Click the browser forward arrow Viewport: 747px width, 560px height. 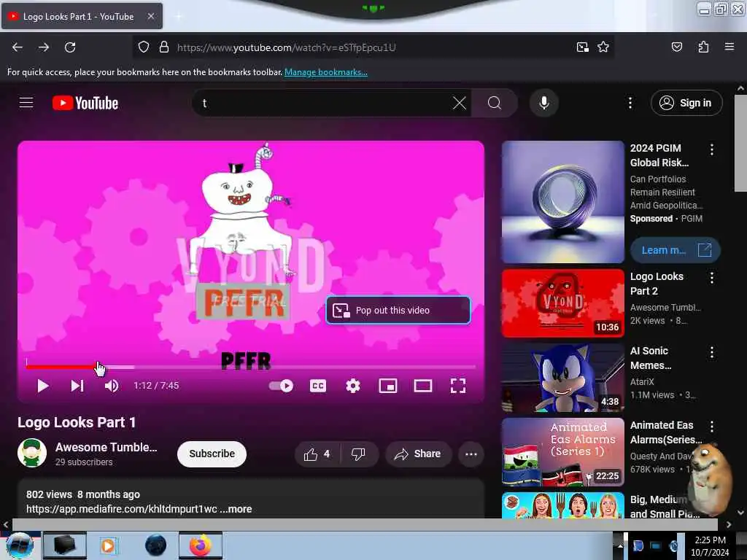tap(44, 47)
